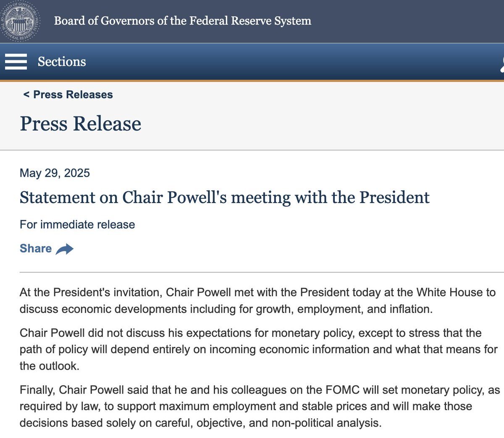Click the Share text link
Screen dimensions: 504x438
[36, 248]
